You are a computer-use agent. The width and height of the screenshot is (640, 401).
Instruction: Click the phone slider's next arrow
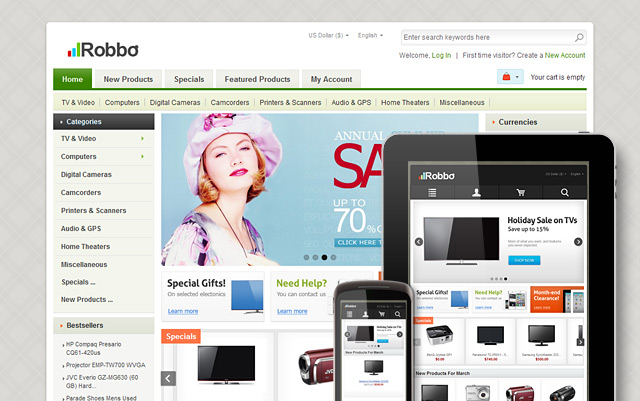point(400,334)
